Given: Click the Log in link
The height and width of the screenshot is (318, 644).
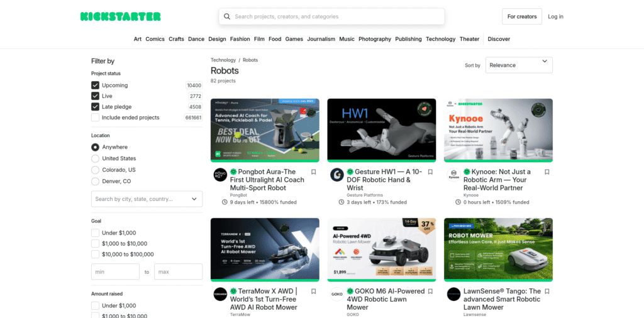Looking at the screenshot, I should coord(556,16).
